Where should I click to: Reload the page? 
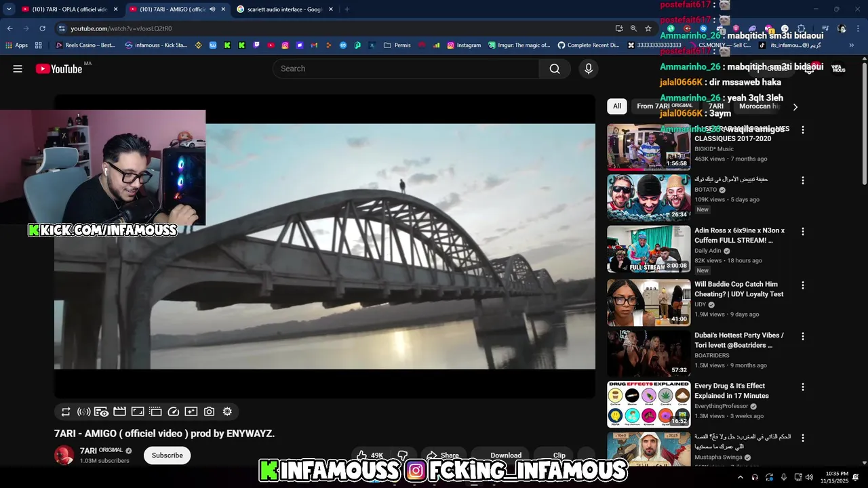42,28
